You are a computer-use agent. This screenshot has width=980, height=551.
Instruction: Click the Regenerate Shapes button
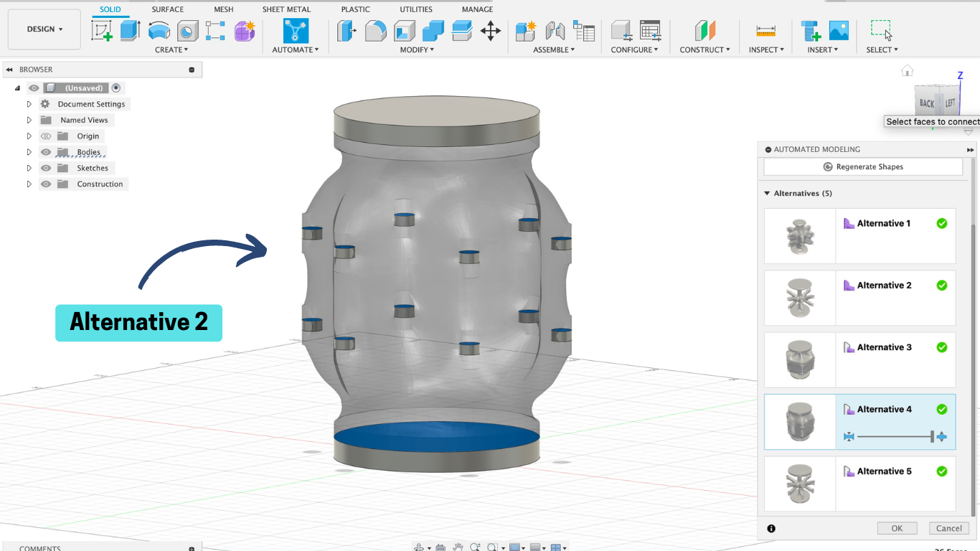(x=863, y=166)
